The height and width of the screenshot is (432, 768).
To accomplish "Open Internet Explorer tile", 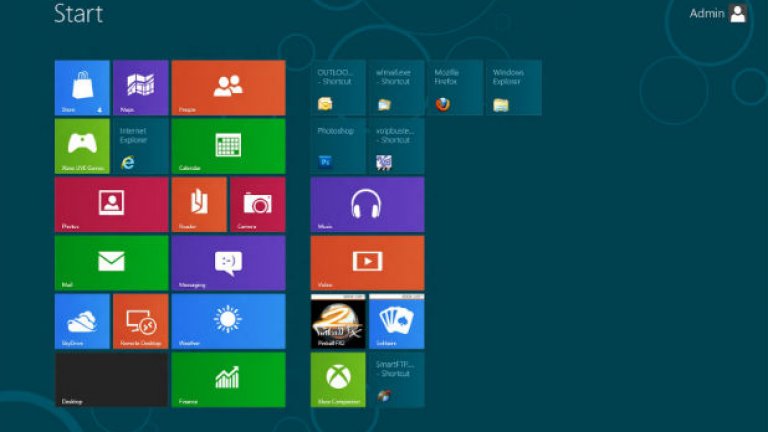I will [x=140, y=146].
